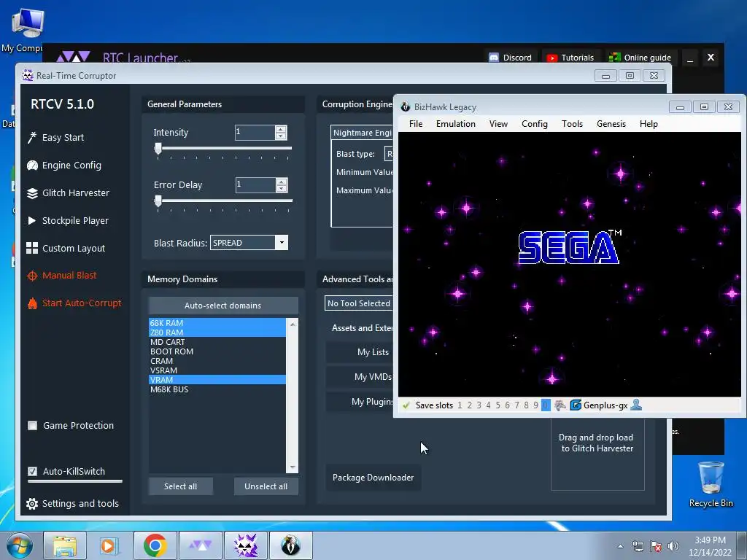Click the gray creature icon in BizHawk status bar

click(560, 405)
